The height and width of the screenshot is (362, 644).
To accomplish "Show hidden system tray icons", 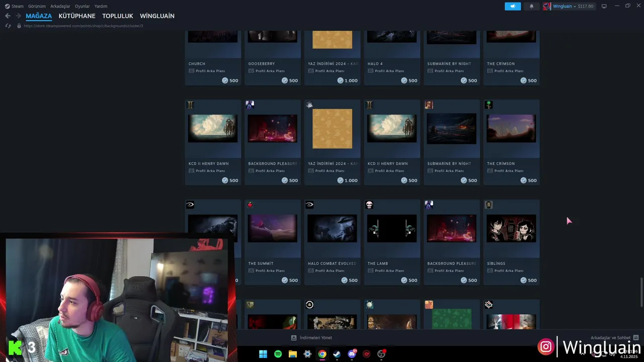I will point(582,354).
